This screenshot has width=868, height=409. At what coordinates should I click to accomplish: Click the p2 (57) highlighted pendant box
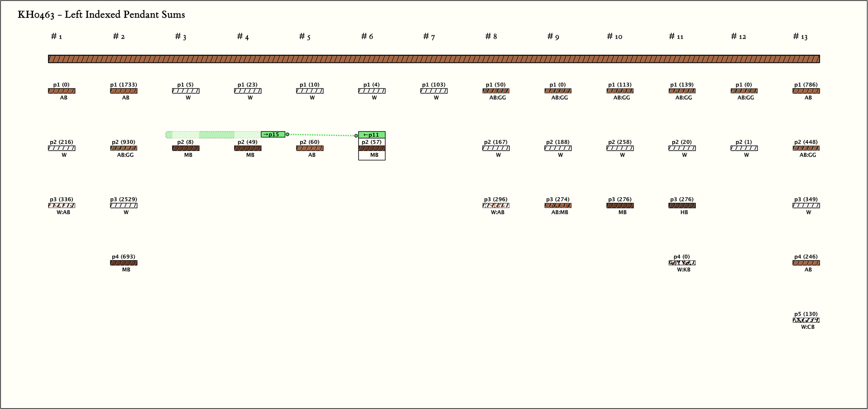click(x=372, y=148)
